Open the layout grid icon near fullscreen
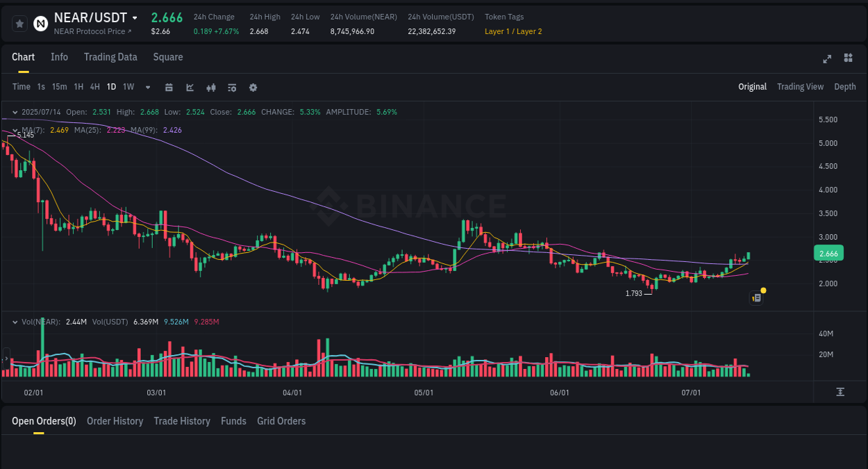This screenshot has width=868, height=469. click(x=848, y=60)
